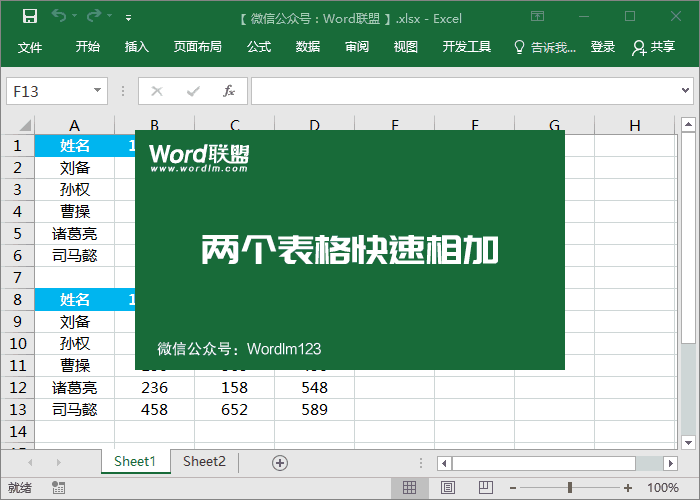Click the vertical scrollbar up arrow
Image resolution: width=700 pixels, height=500 pixels.
point(688,124)
